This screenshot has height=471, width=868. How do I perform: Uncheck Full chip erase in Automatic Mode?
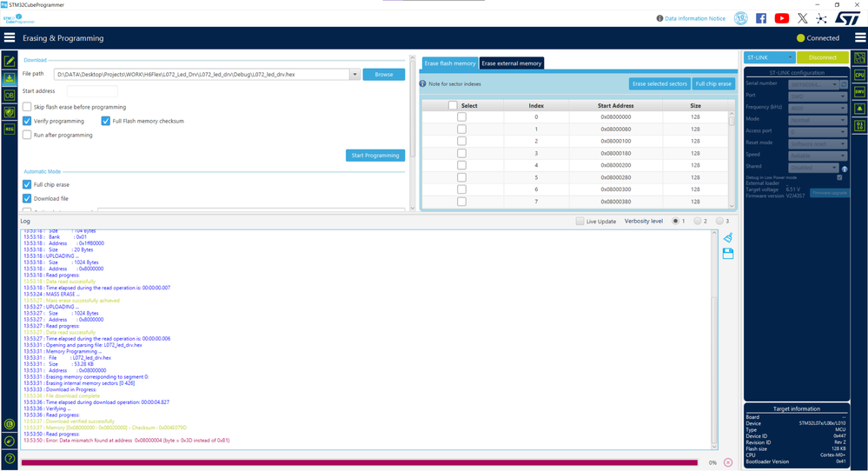pos(27,184)
